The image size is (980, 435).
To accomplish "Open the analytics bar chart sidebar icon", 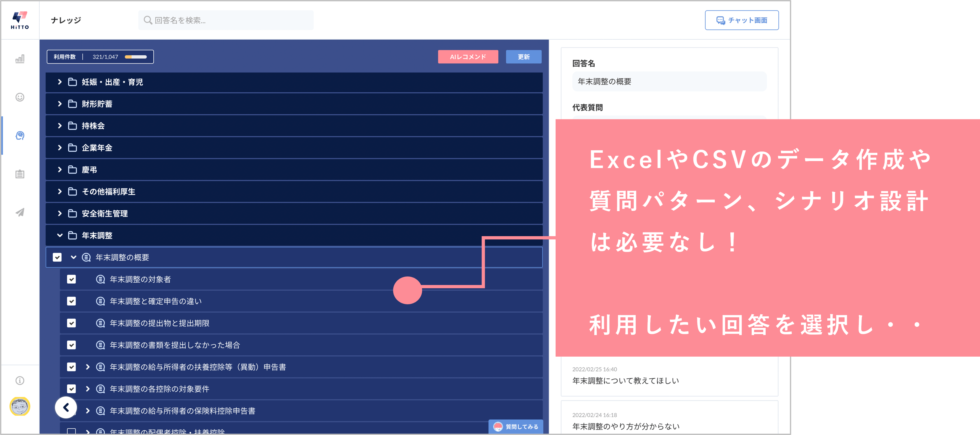I will (x=20, y=59).
